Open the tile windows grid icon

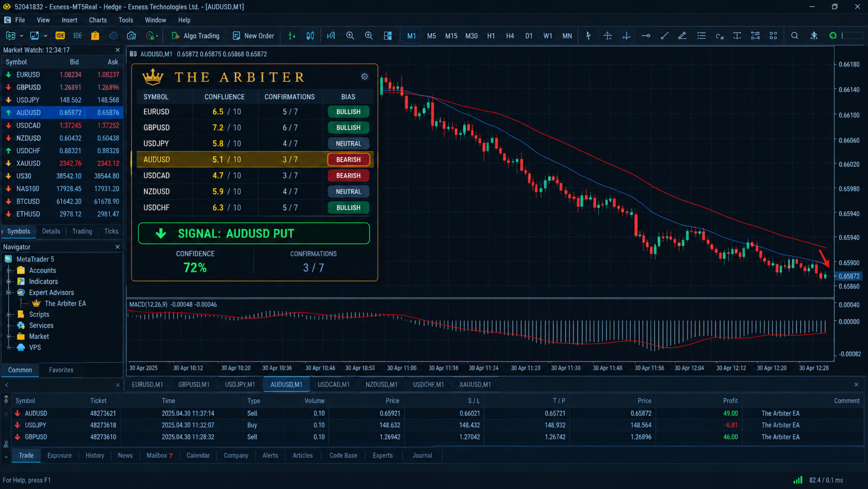pyautogui.click(x=388, y=36)
